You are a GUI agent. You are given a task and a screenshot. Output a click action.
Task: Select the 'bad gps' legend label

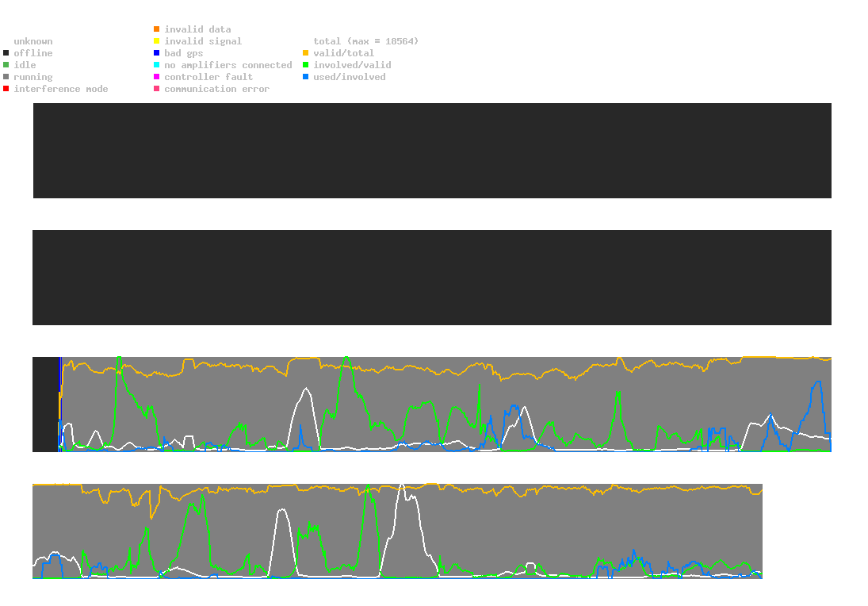click(x=184, y=53)
